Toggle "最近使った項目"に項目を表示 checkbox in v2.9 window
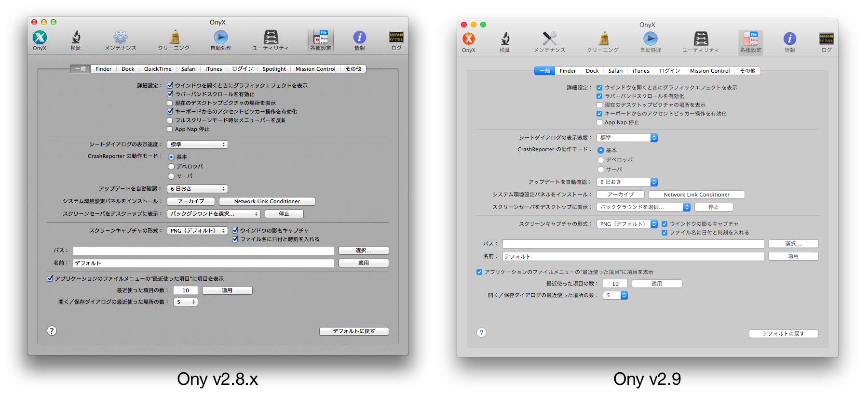868x393 pixels. pyautogui.click(x=479, y=272)
